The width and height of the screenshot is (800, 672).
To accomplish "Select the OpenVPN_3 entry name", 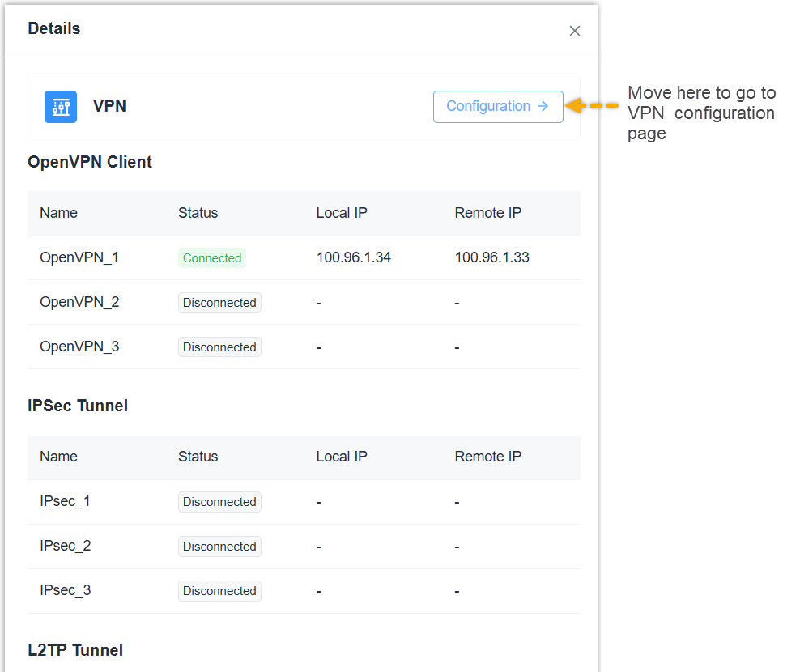I will [79, 347].
